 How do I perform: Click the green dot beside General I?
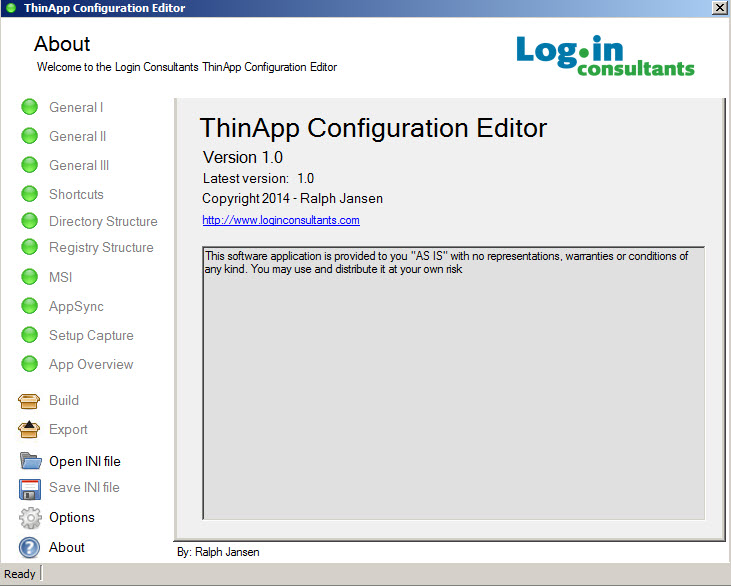pos(29,107)
